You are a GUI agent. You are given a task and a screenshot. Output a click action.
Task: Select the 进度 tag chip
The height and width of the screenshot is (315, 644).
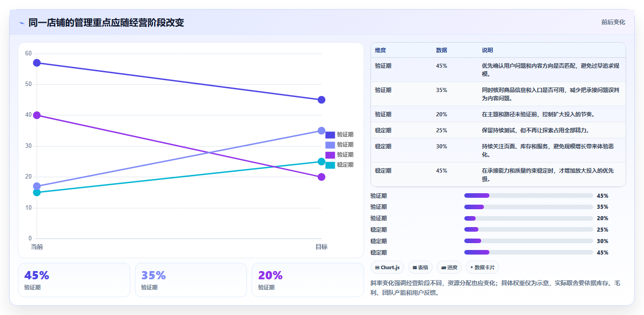pos(449,267)
